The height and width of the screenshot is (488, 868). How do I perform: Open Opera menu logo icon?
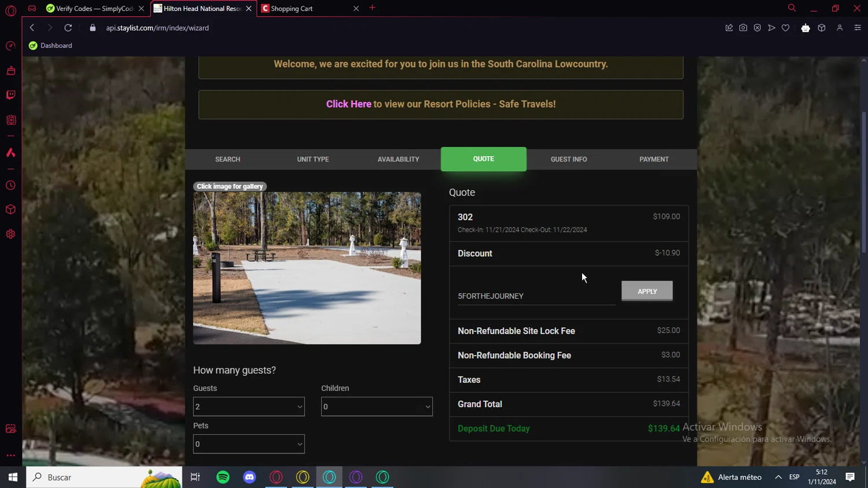[10, 10]
